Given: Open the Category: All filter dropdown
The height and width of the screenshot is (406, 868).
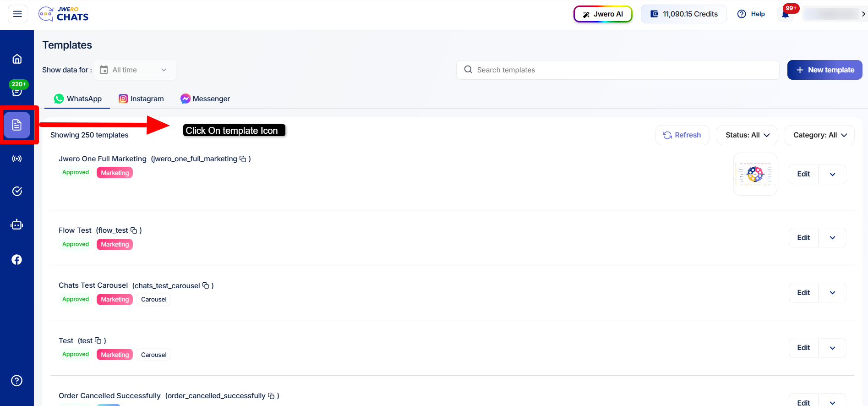Looking at the screenshot, I should [x=819, y=135].
